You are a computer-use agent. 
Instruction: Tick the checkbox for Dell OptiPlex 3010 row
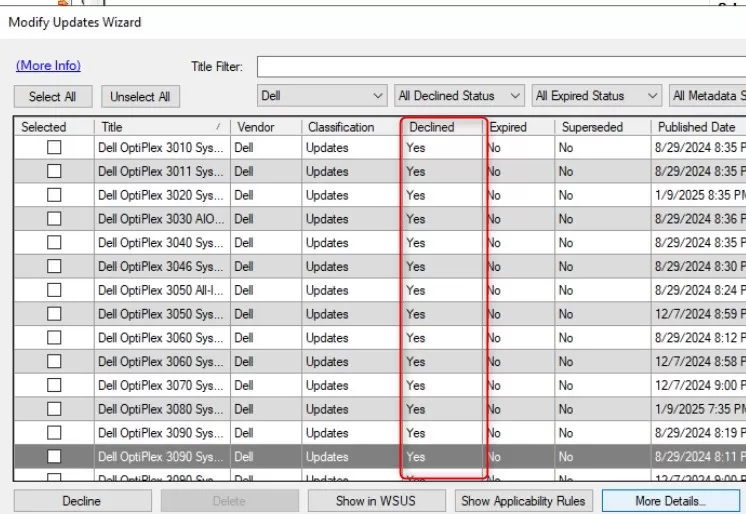[x=54, y=147]
